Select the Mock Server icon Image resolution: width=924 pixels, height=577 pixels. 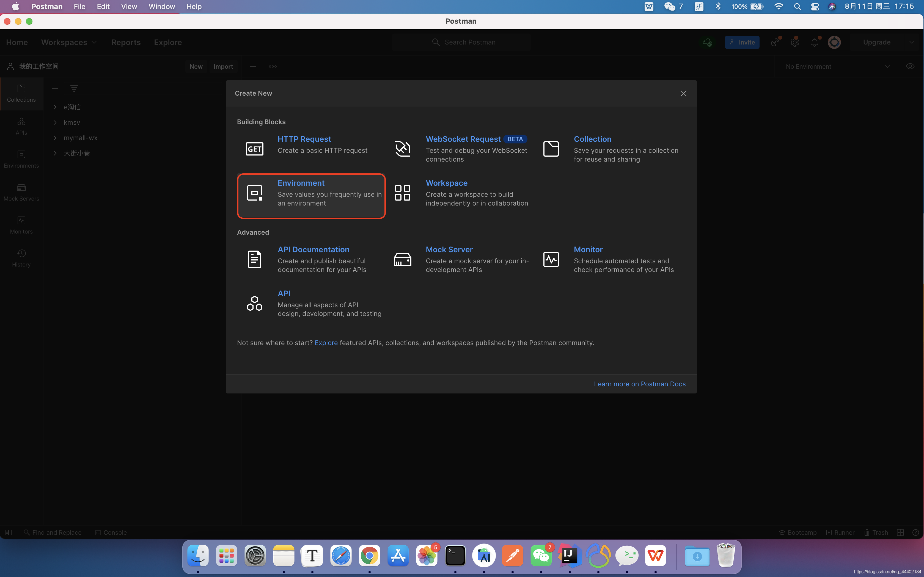coord(402,259)
